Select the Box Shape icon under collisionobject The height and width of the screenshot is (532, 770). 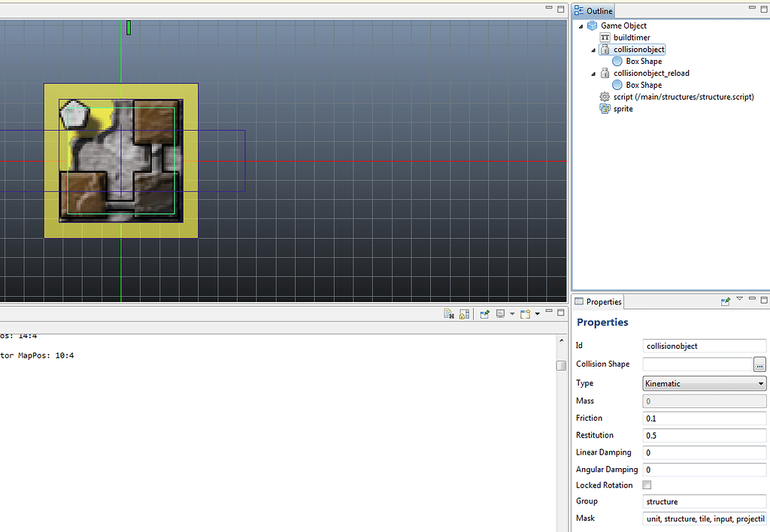617,61
